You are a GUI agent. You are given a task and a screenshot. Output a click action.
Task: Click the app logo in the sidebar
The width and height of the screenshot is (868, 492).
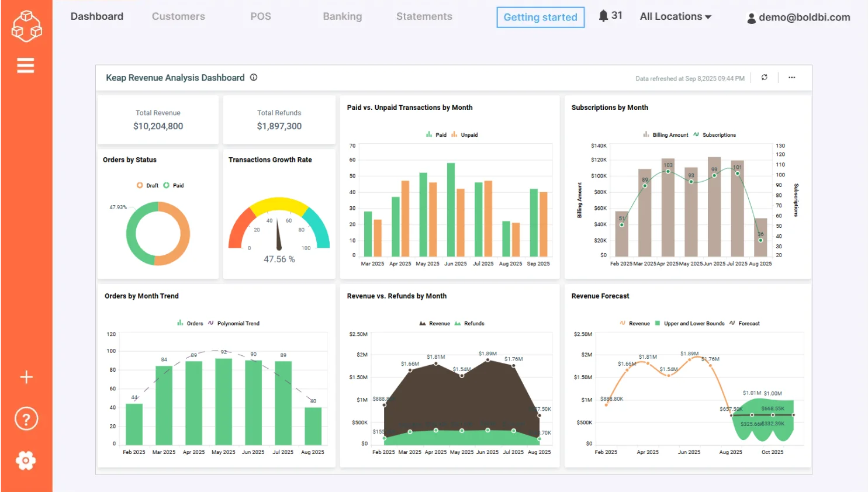(x=26, y=26)
